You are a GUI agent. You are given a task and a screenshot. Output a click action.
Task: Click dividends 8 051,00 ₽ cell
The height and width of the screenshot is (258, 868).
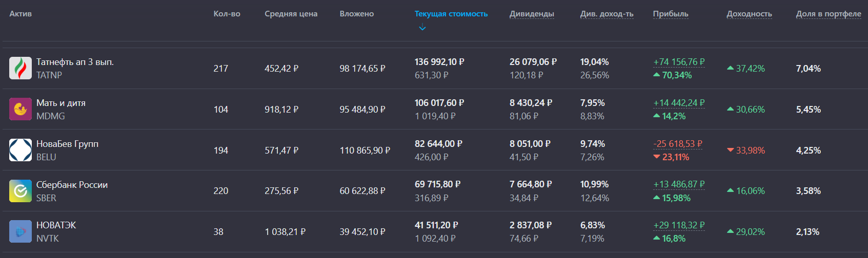[x=530, y=144]
